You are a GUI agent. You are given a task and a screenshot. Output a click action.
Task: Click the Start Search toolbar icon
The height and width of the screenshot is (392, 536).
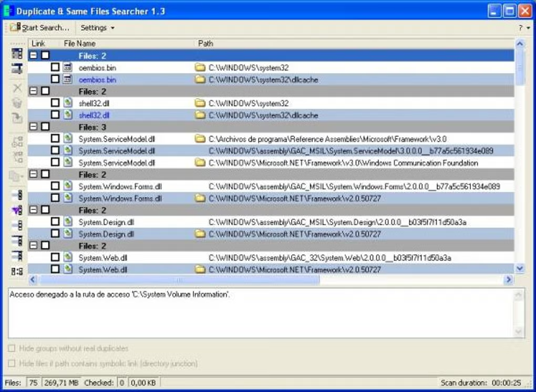[15, 27]
